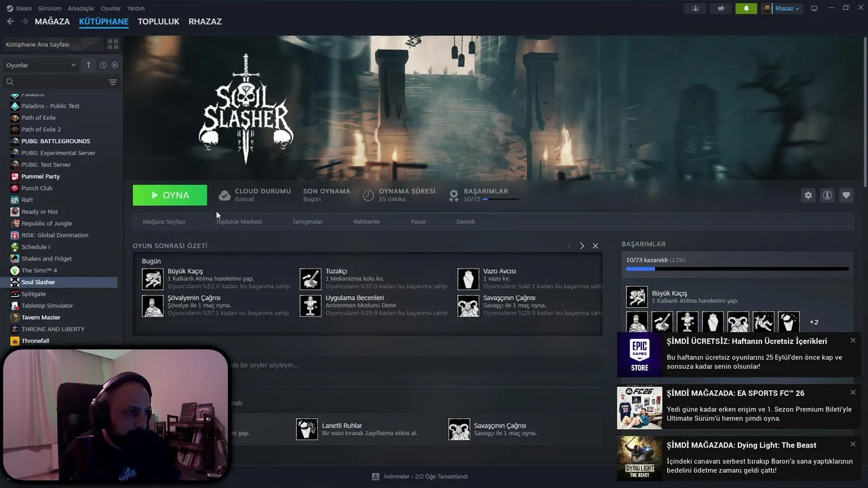Click the ready-to-play filter icon
Image resolution: width=868 pixels, height=488 pixels.
tap(115, 65)
